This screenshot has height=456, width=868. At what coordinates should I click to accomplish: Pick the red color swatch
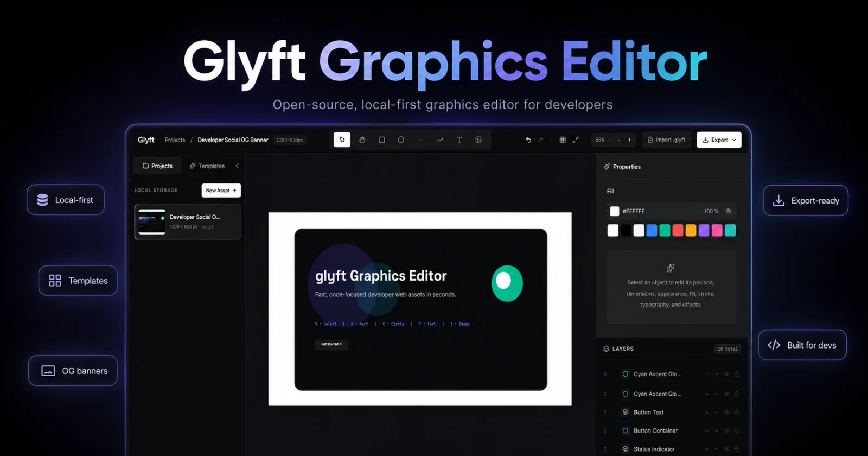click(x=678, y=230)
